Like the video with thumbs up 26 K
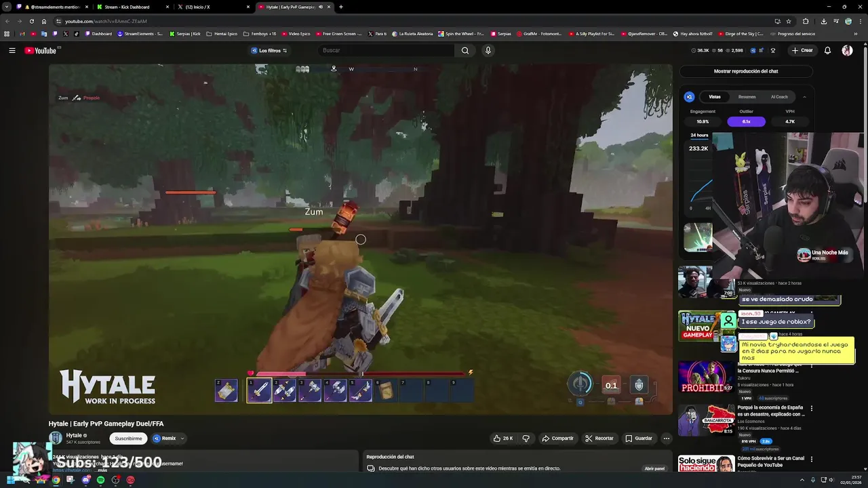This screenshot has width=868, height=488. 502,439
